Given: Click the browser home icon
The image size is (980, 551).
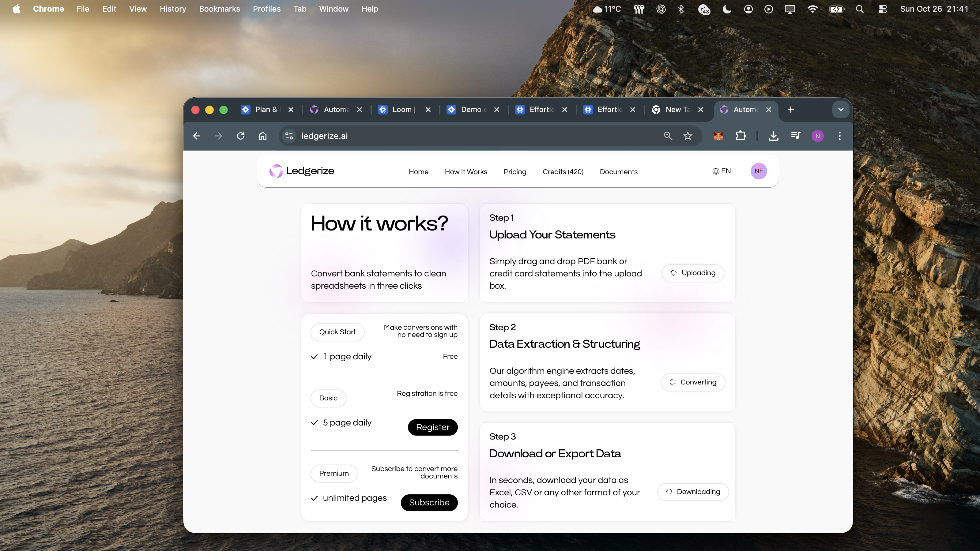Looking at the screenshot, I should (262, 136).
